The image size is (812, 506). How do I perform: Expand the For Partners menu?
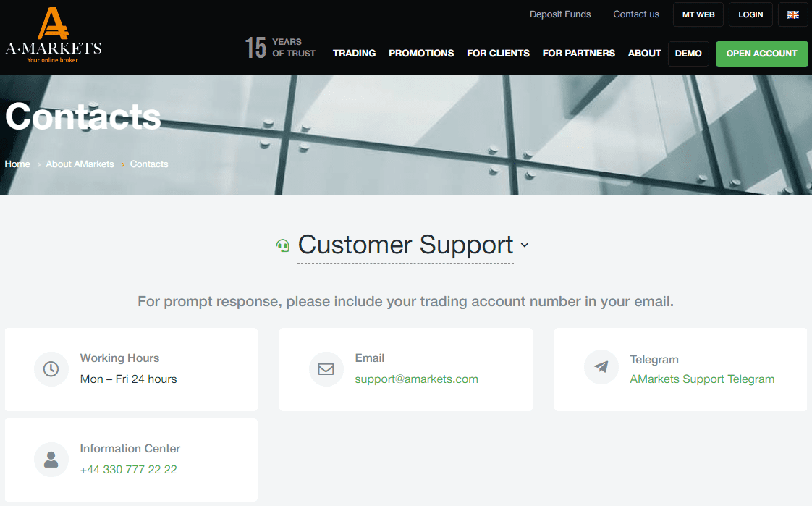(x=578, y=54)
